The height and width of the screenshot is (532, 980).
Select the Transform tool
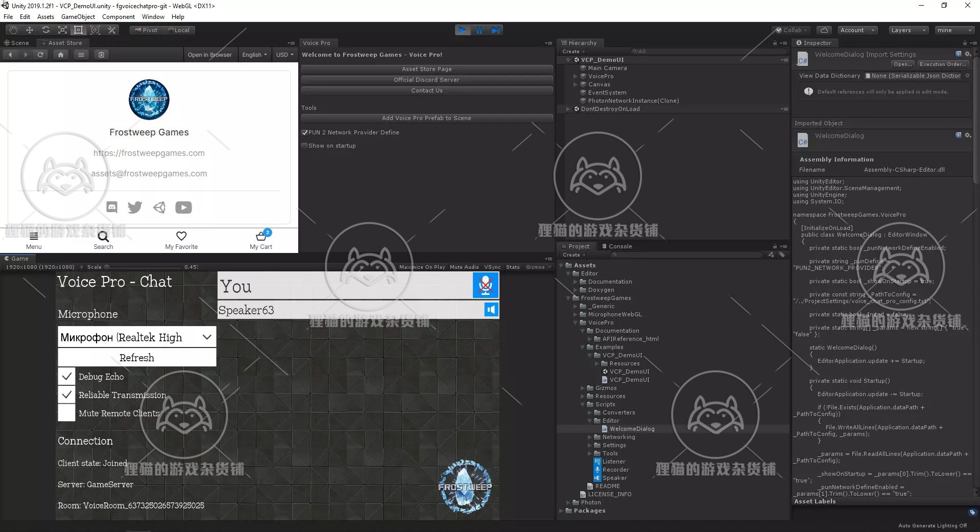pos(95,30)
